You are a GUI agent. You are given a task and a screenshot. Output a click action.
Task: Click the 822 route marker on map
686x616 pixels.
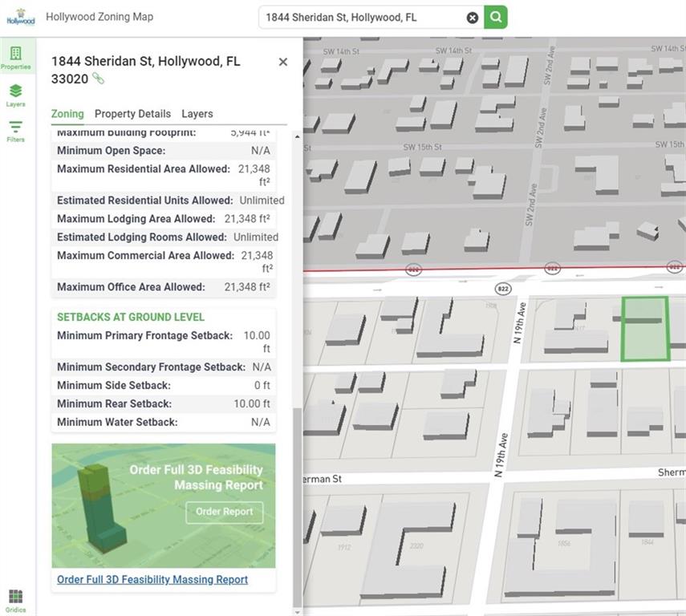(503, 288)
